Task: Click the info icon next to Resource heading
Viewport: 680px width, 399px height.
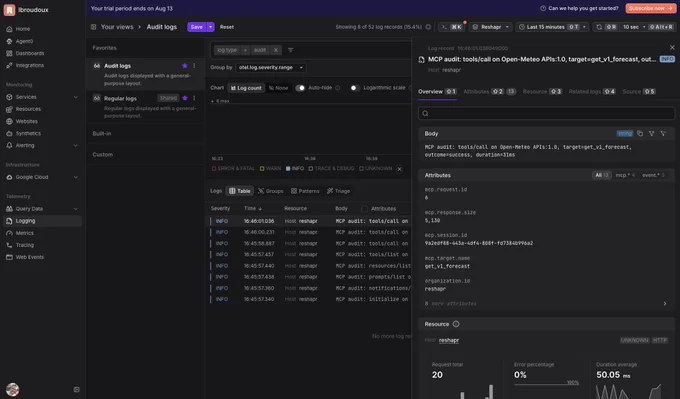Action: [x=456, y=324]
